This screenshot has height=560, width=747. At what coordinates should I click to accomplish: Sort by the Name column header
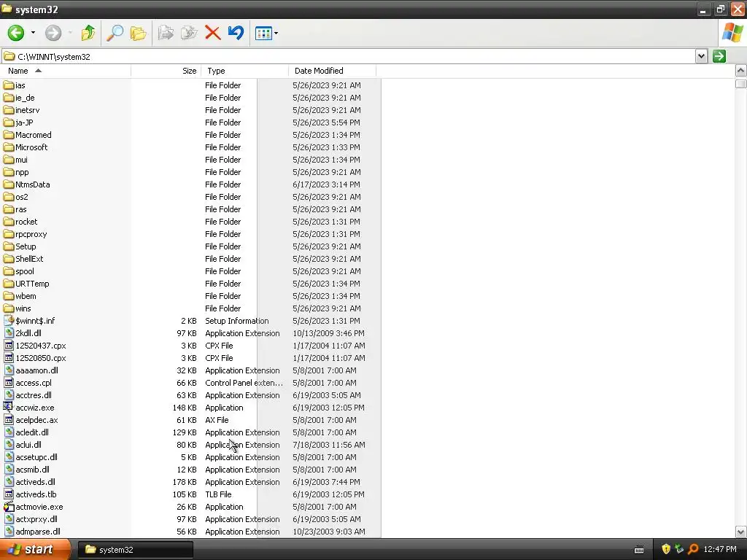(65, 71)
